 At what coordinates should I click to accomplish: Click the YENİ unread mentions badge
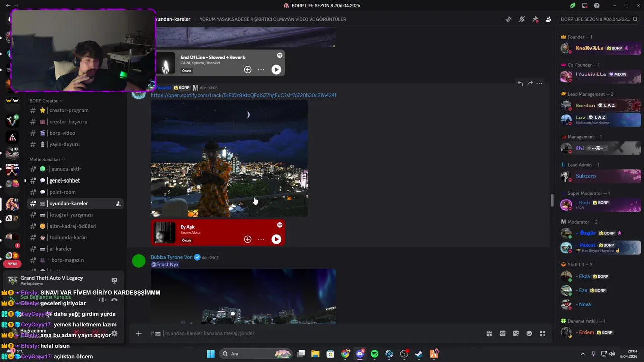(x=12, y=264)
